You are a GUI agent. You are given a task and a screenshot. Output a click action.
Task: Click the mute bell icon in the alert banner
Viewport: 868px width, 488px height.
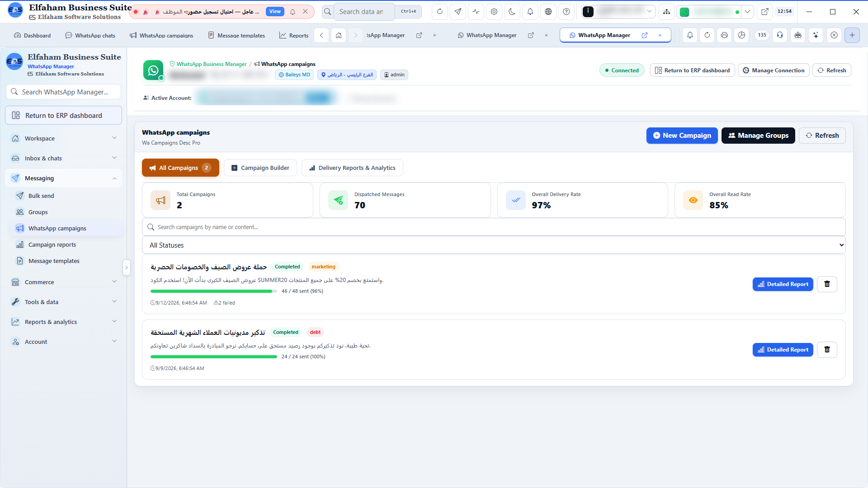[292, 12]
